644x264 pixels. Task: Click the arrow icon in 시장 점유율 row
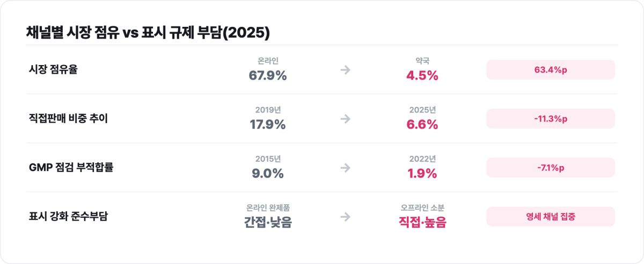coord(346,70)
